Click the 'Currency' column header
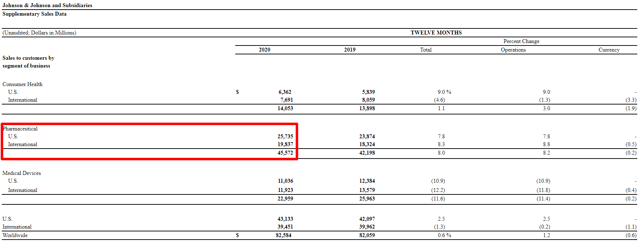This screenshot has height=241, width=644. (x=609, y=50)
